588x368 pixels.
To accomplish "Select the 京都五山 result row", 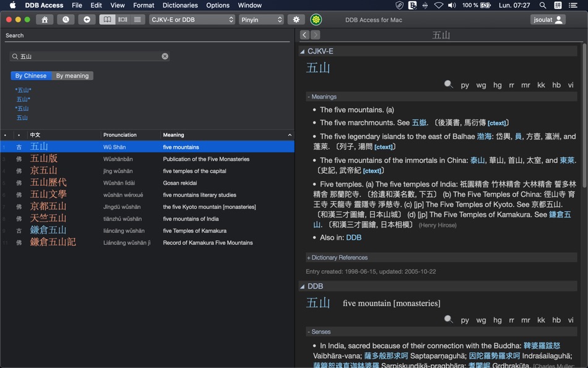I will pyautogui.click(x=147, y=207).
